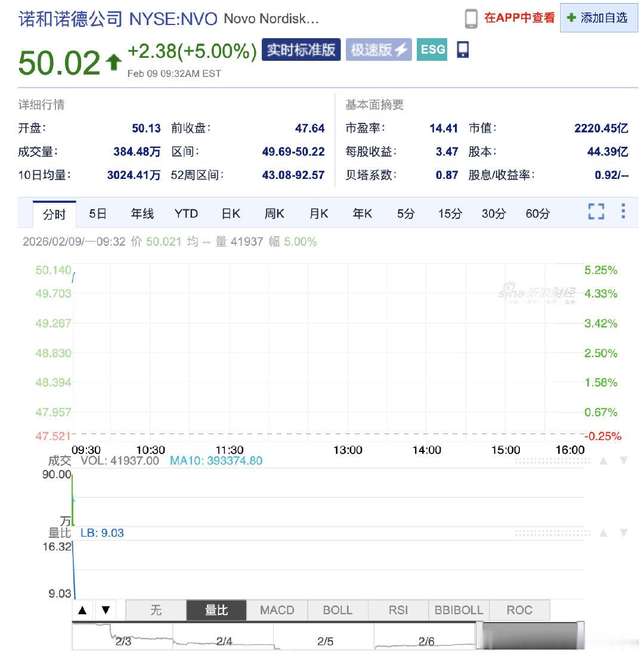Click the 10日均量 value 3024.41万
Screen dimensions: 644x656
click(134, 175)
